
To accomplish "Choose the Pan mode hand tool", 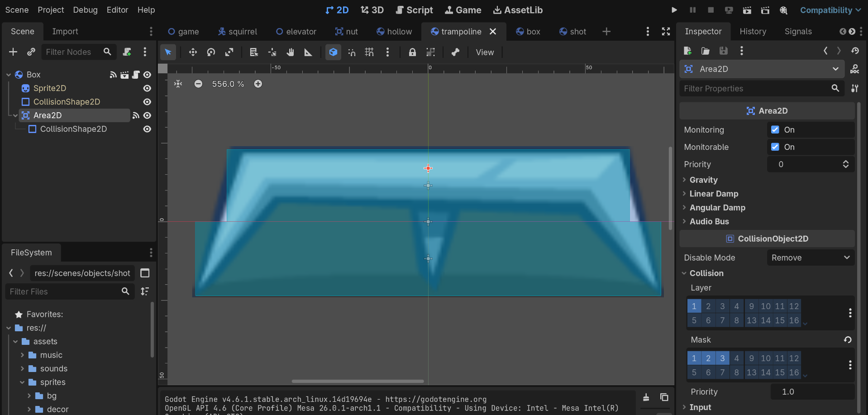I will coord(290,52).
